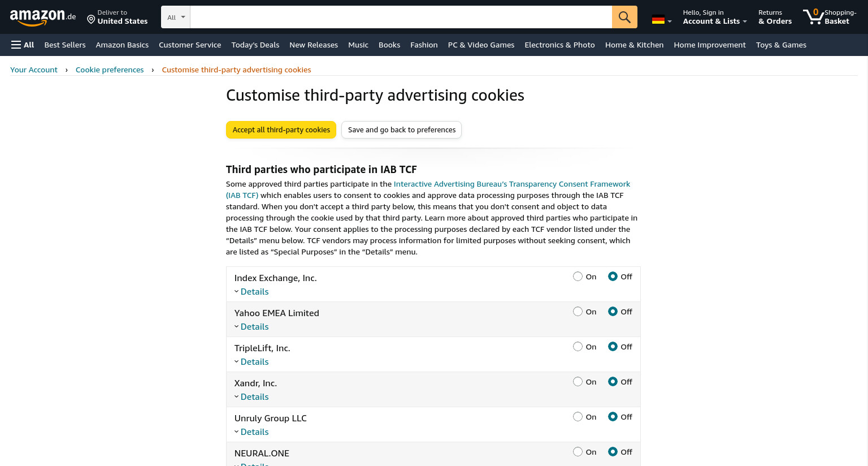Click Save and go back to preferences
Viewport: 868px width, 466px height.
[402, 130]
